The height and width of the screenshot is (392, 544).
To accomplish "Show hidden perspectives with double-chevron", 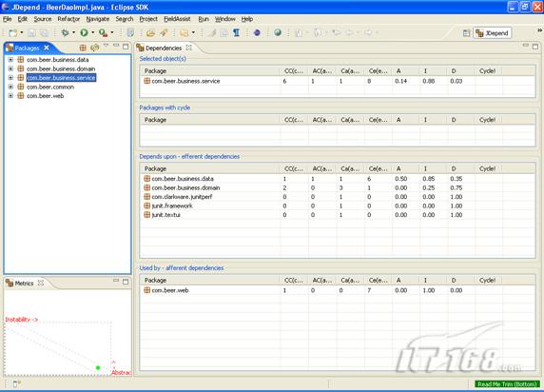I will coord(540,30).
